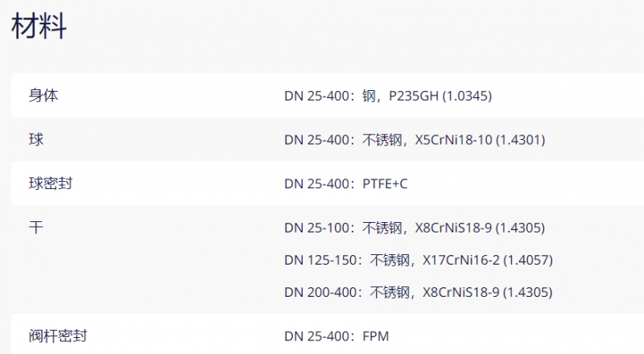This screenshot has height=354, width=644.
Task: Click the DN 25-100 stem material line
Action: coord(415,228)
